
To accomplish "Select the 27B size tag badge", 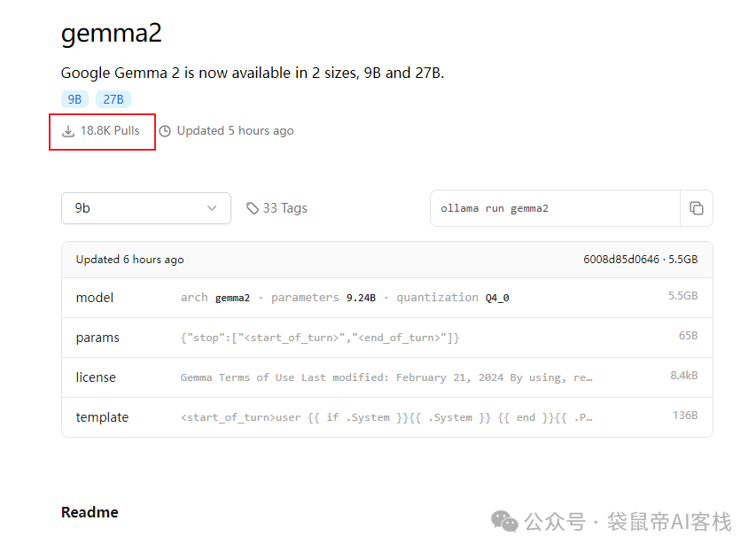I will (x=113, y=99).
